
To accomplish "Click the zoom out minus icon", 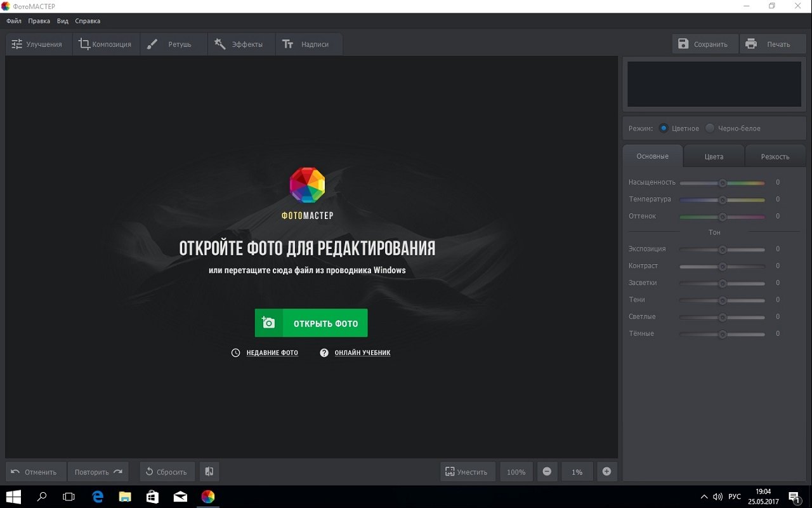I will (547, 472).
